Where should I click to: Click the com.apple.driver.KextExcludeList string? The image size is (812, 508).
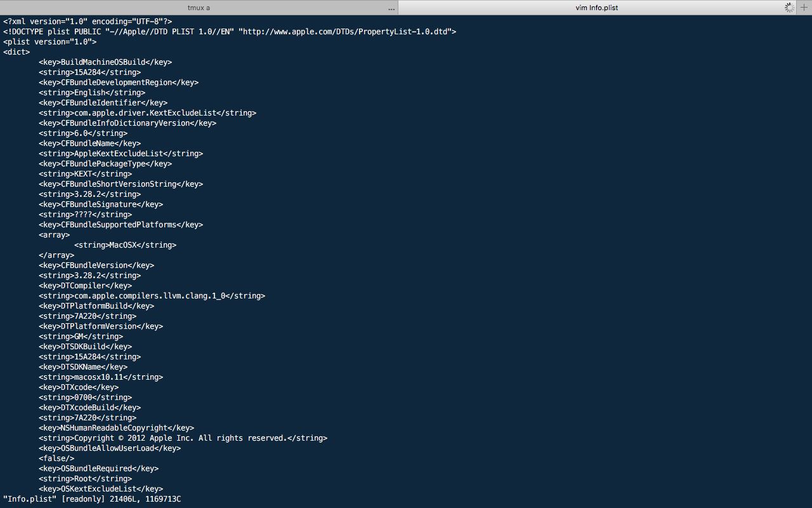pyautogui.click(x=147, y=113)
